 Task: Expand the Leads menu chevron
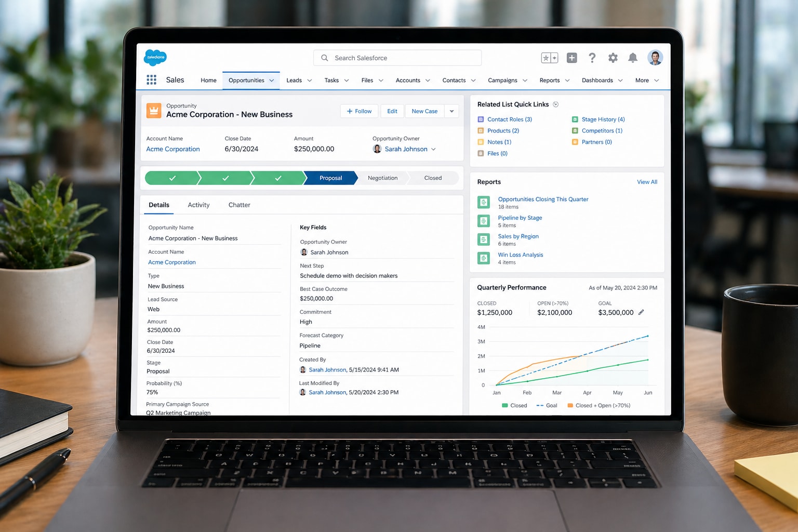pos(310,81)
